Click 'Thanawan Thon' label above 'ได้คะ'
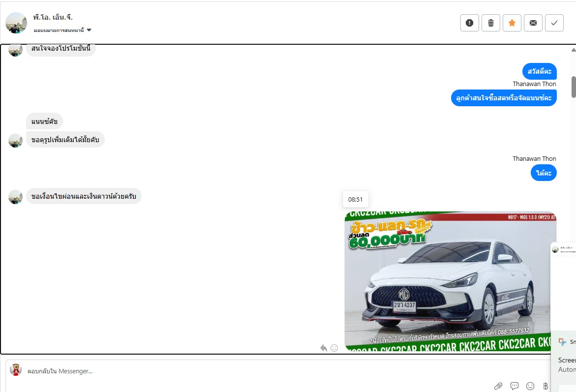 coord(534,158)
